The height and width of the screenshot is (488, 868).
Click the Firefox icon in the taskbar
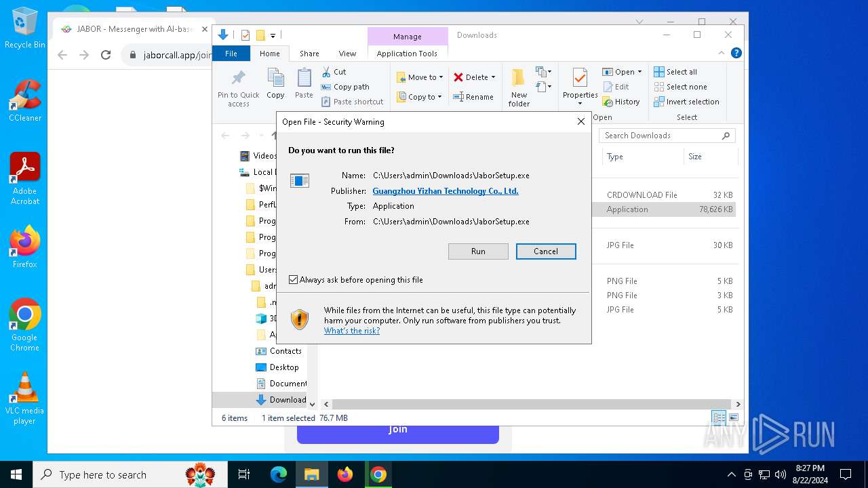(345, 474)
